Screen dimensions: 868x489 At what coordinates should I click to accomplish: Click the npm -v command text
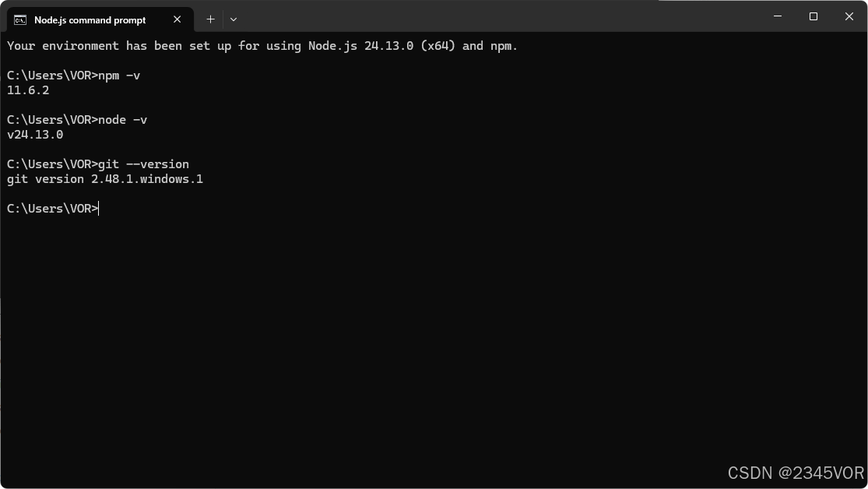tap(119, 76)
